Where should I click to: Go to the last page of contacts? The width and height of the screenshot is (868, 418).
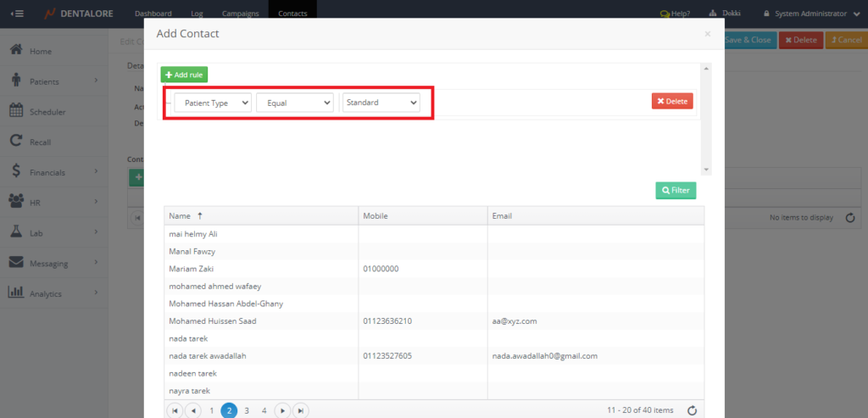coord(300,410)
